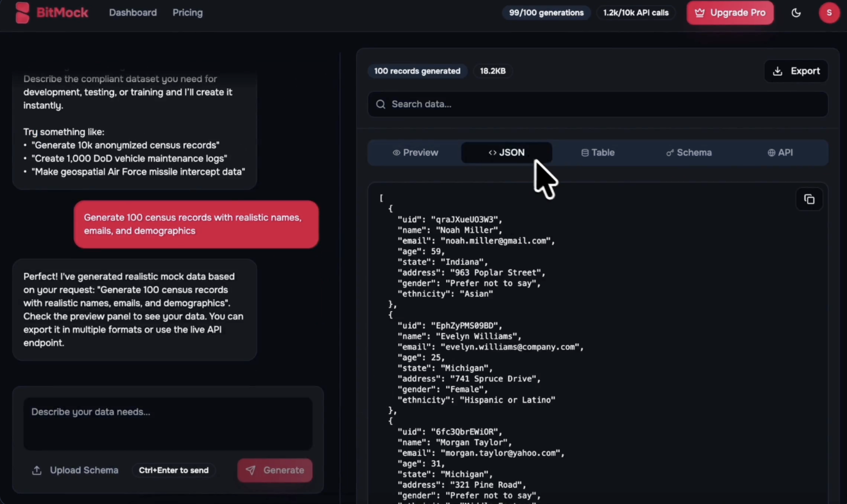Switch to the Preview tab
Screen dimensions: 847x504
pos(415,153)
